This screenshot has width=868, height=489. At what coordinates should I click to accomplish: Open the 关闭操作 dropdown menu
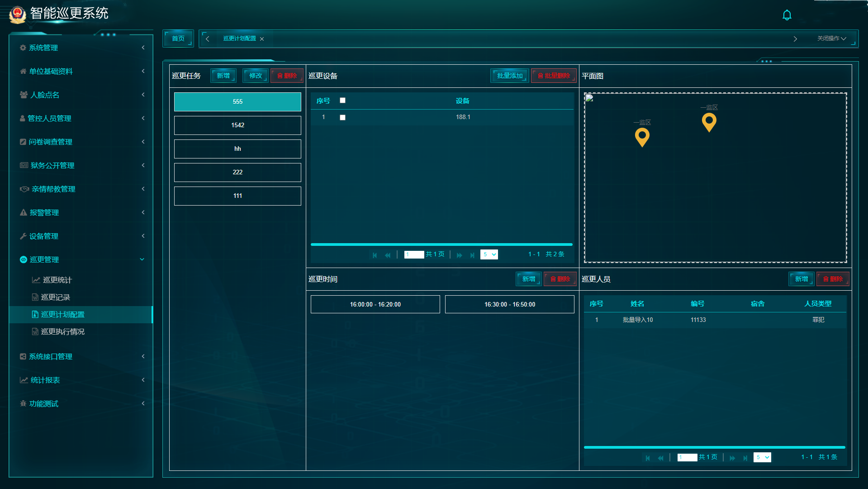click(x=831, y=38)
